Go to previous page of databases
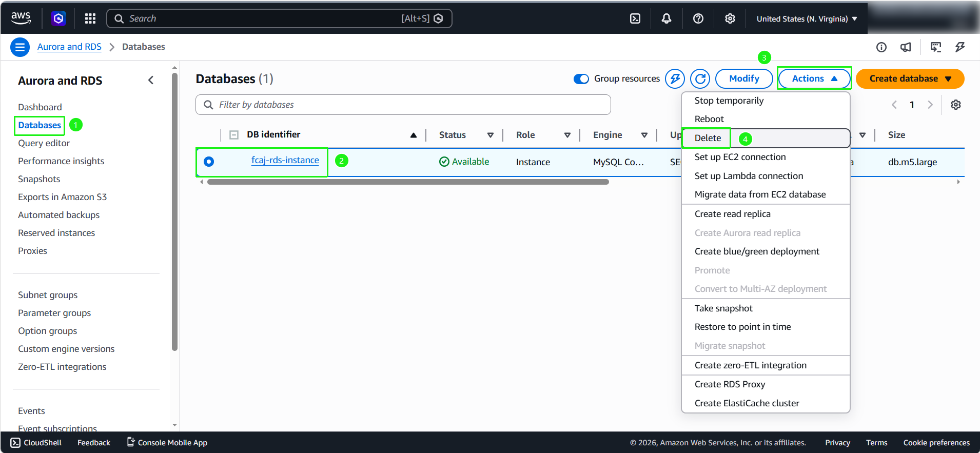Image resolution: width=980 pixels, height=453 pixels. (x=894, y=105)
